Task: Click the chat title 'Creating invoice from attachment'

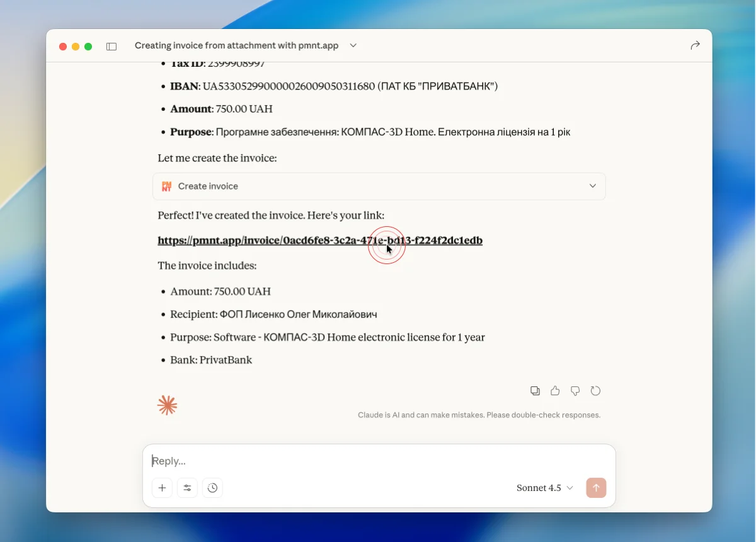Action: click(x=236, y=45)
